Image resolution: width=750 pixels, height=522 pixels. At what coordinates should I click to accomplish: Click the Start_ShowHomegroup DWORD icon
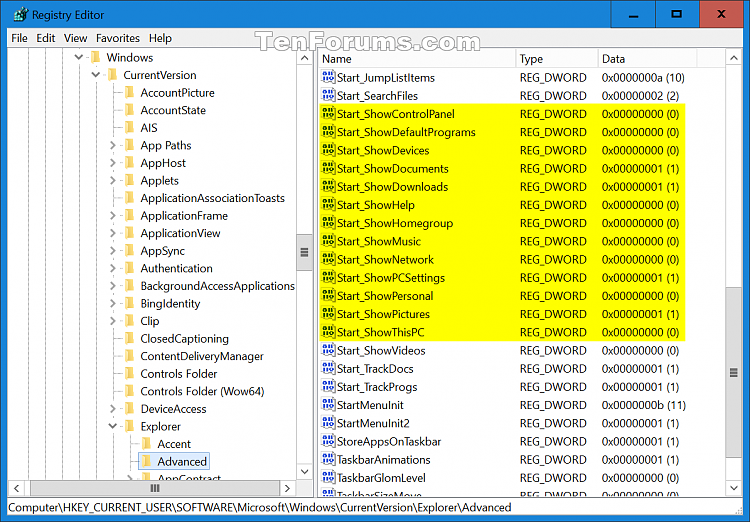(x=328, y=222)
